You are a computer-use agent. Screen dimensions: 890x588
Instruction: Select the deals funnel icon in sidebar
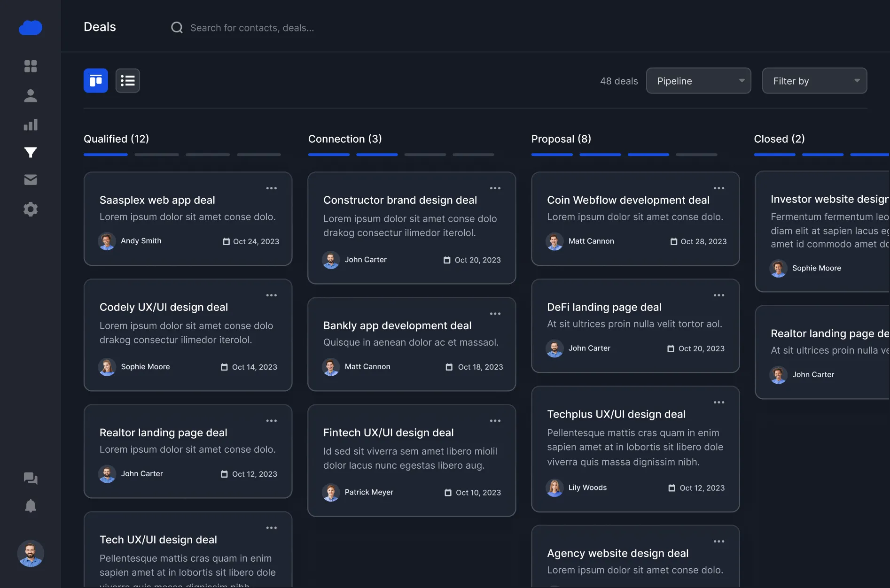coord(31,152)
